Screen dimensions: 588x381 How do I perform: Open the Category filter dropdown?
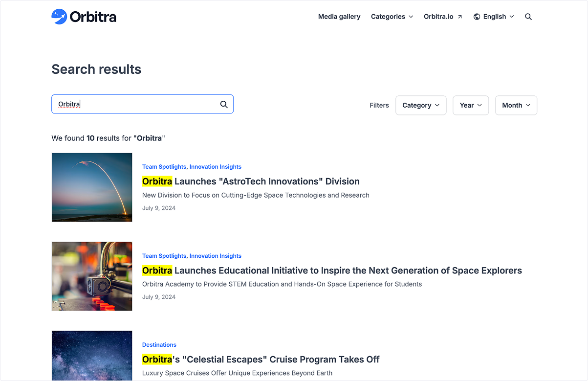(x=421, y=105)
